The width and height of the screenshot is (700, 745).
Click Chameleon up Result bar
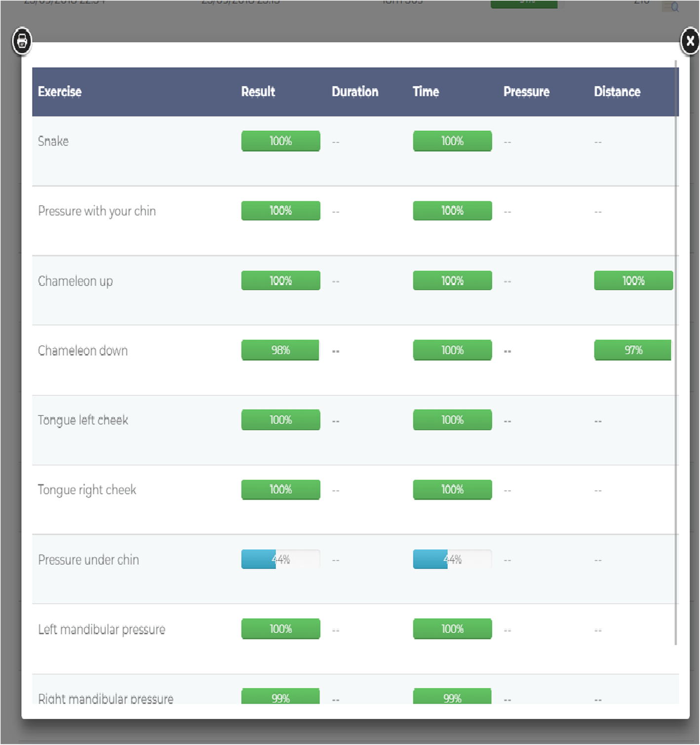point(280,281)
